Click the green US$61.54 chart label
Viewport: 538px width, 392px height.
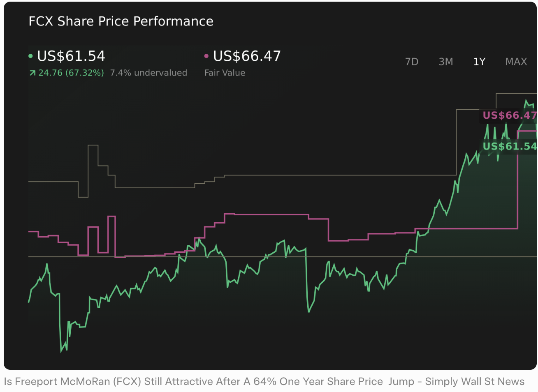tap(509, 146)
